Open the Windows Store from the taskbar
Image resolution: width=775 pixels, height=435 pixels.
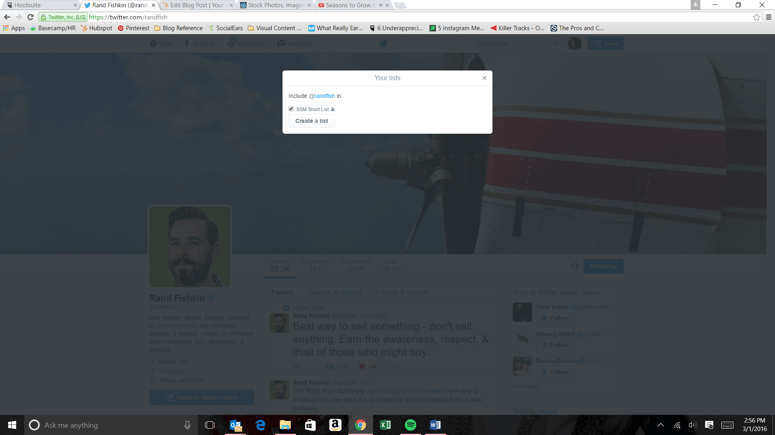(310, 425)
